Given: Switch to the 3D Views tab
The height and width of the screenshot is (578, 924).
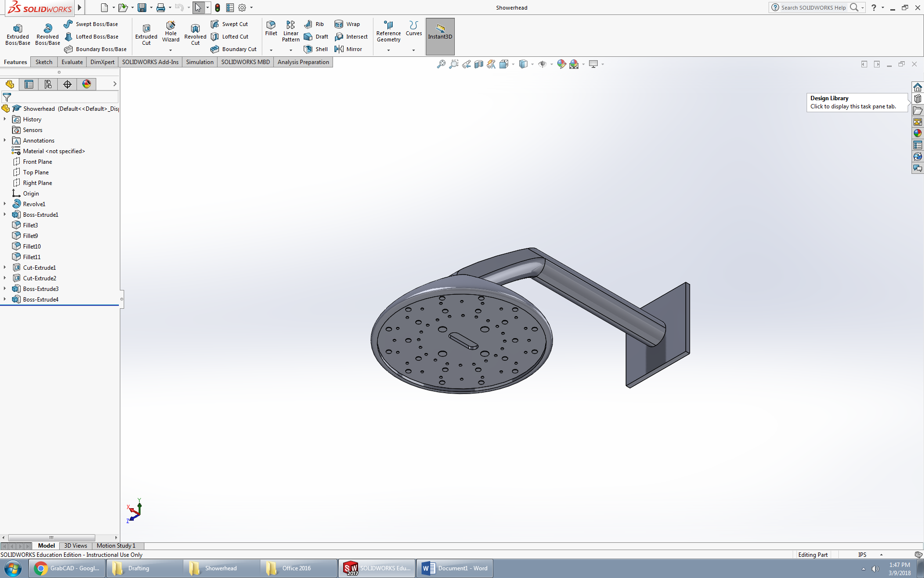Looking at the screenshot, I should pos(76,546).
